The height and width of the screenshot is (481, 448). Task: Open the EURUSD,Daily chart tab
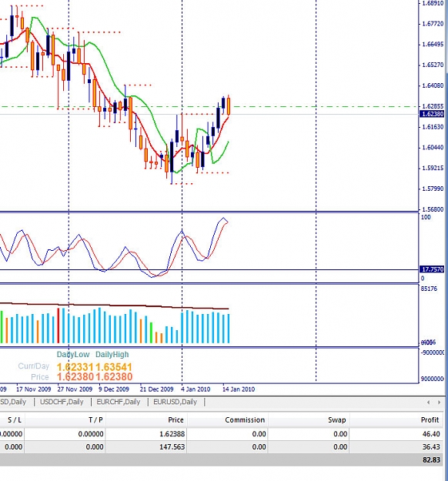point(176,402)
